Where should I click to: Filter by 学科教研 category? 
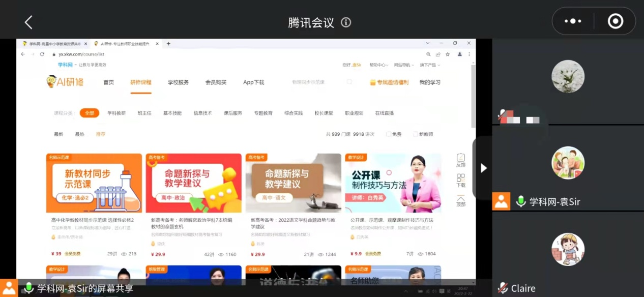pos(116,113)
